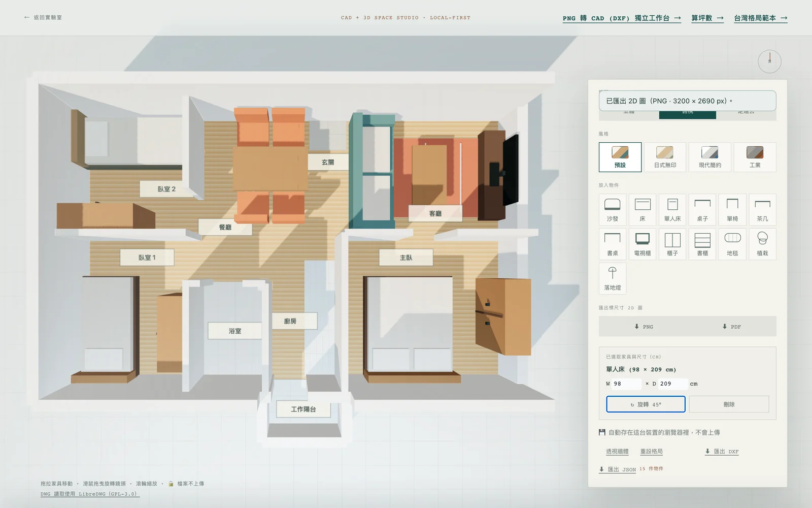Screen dimensions: 812x508
Task: Open the 算坪數 area calculator link
Action: [707, 18]
